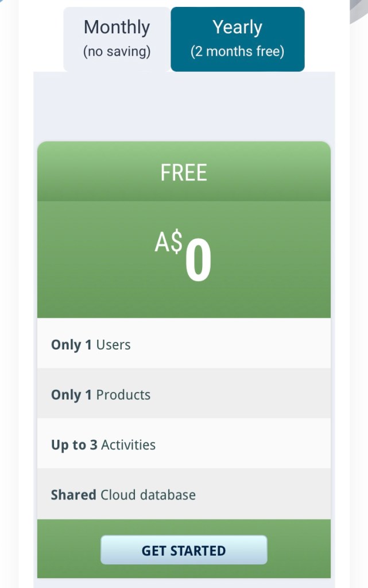Image resolution: width=368 pixels, height=588 pixels.
Task: Click the word "Users" in the feature list
Action: click(113, 345)
